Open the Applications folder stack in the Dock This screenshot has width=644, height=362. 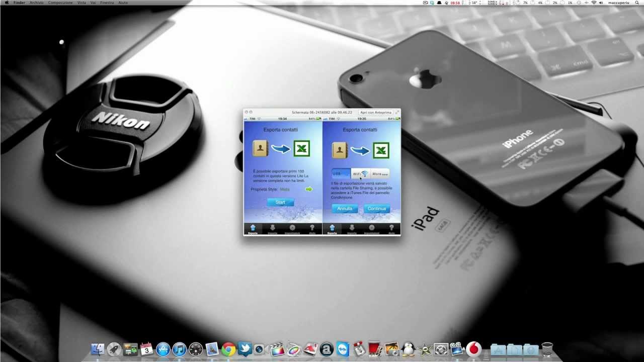coord(498,349)
